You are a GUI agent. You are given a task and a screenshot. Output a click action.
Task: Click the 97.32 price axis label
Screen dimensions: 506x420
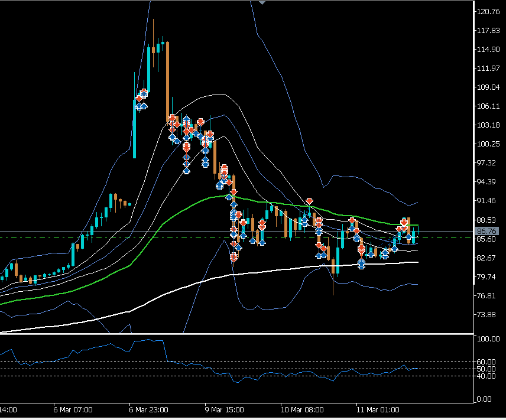(x=486, y=163)
